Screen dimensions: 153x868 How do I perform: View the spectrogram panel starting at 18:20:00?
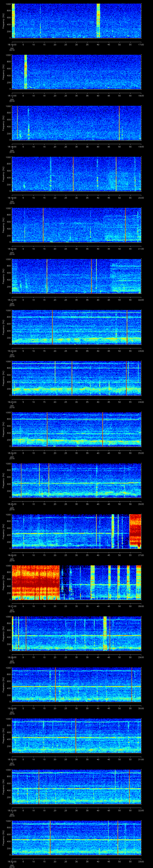pos(76,225)
